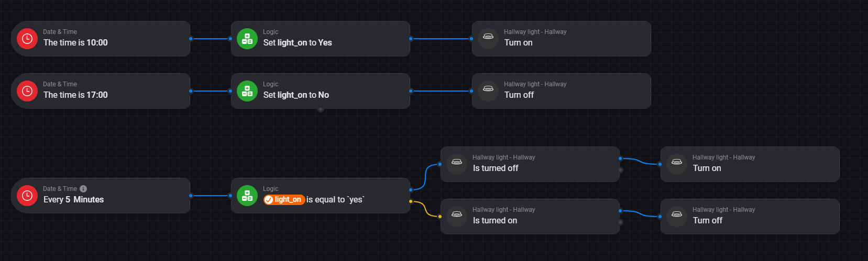Select the clock icon on Every 5 Minutes card

tap(27, 196)
